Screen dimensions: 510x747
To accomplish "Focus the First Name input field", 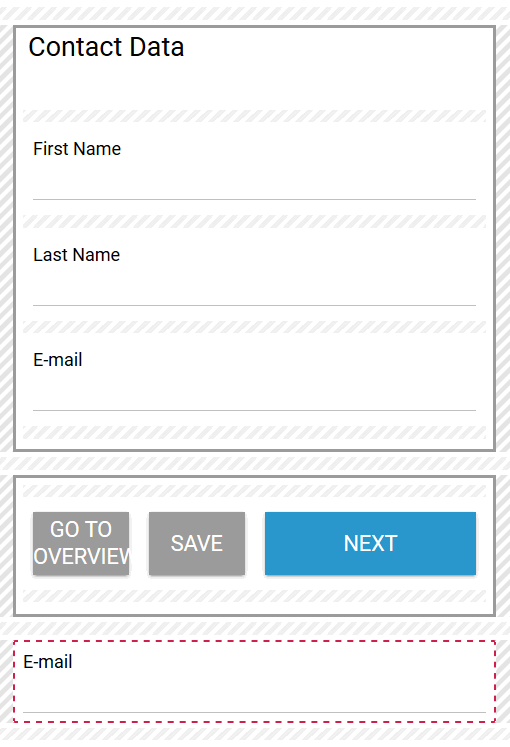I will pos(254,184).
